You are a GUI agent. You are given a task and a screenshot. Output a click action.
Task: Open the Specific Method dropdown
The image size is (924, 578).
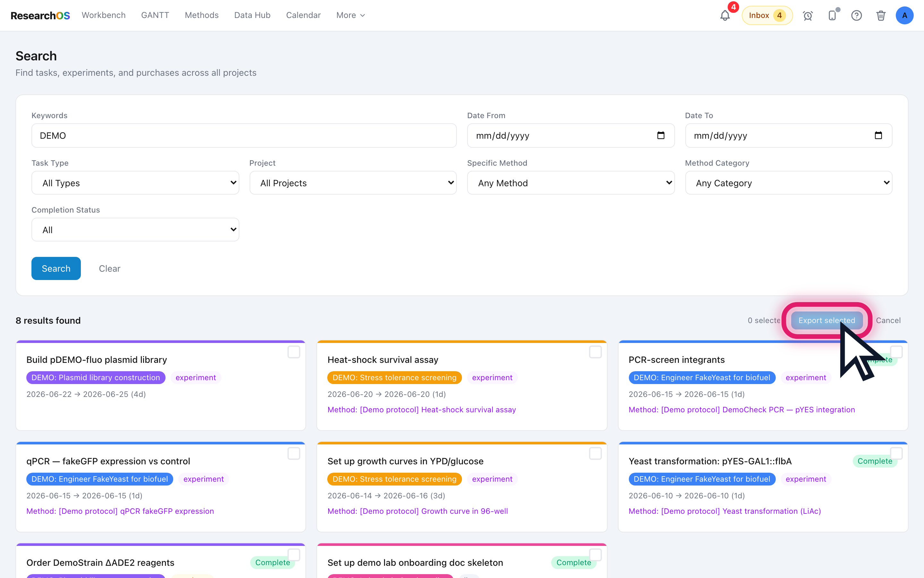point(571,183)
